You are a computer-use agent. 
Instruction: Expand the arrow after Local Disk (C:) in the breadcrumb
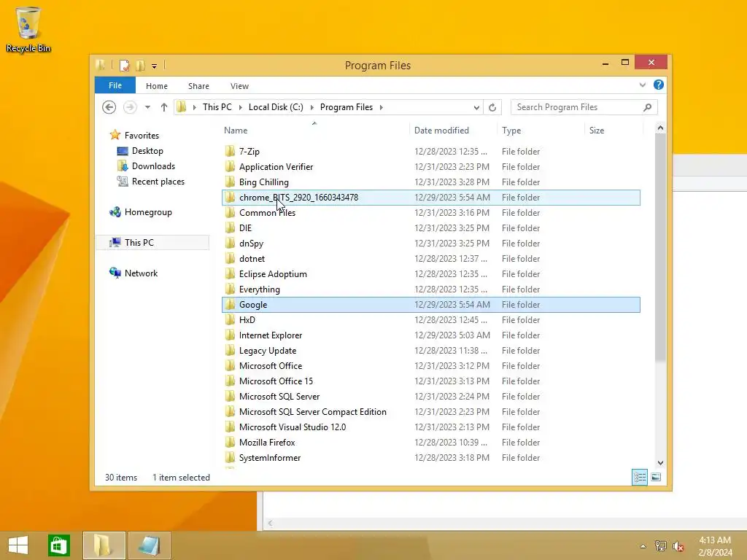click(312, 108)
